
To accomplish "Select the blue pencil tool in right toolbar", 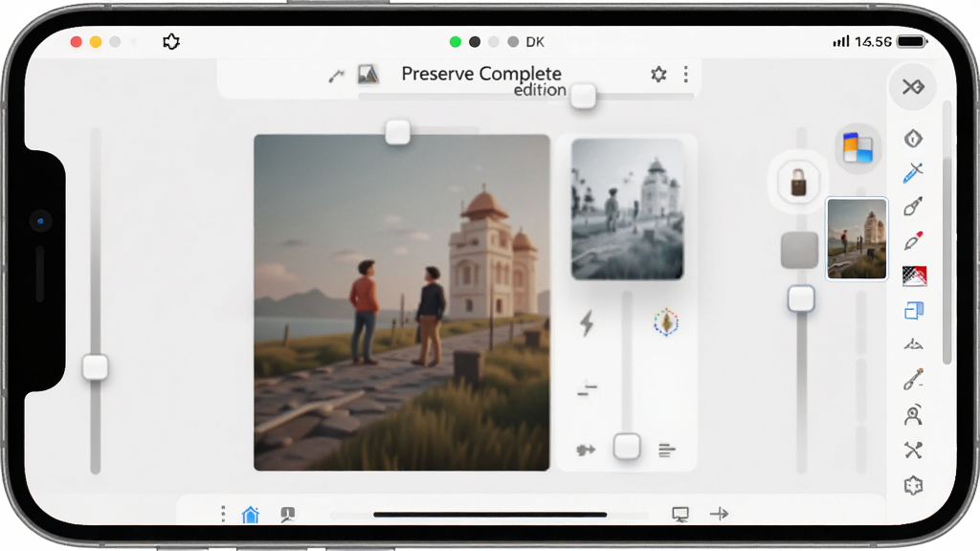I will click(x=913, y=172).
